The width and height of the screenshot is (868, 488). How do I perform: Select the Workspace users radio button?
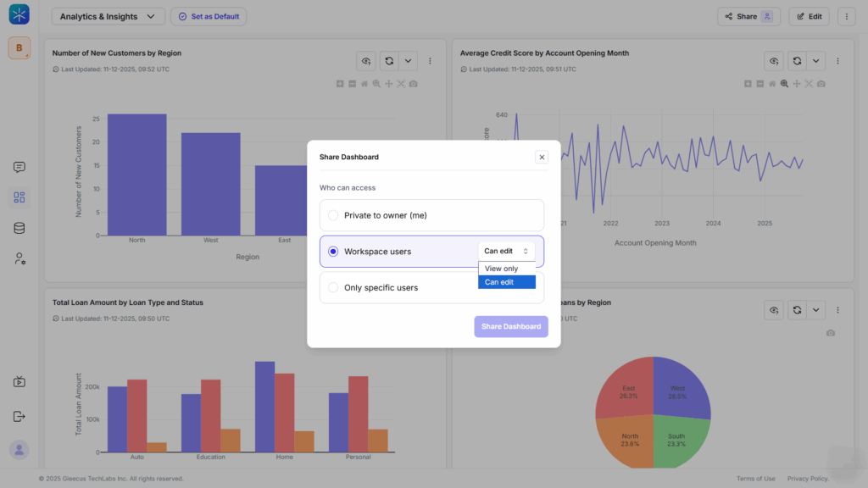pyautogui.click(x=333, y=252)
